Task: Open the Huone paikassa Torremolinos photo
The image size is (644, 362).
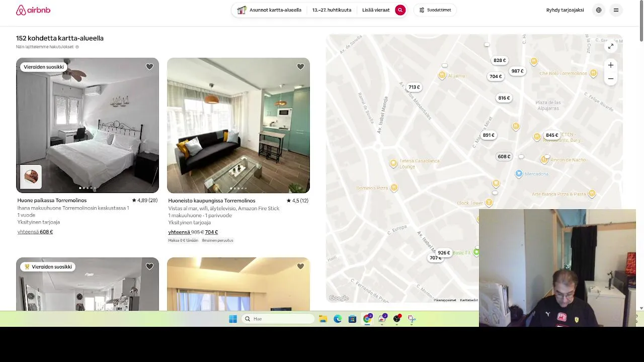Action: pos(88,125)
